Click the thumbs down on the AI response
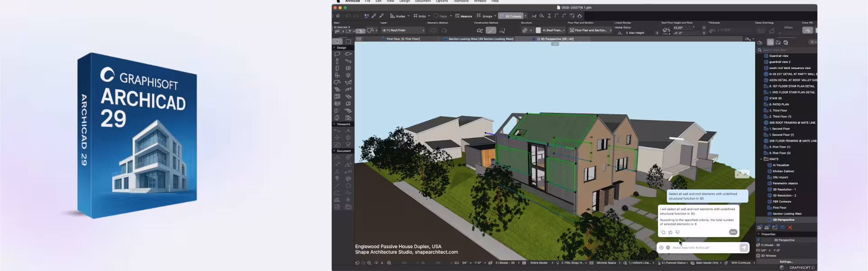868x271 pixels. click(677, 232)
